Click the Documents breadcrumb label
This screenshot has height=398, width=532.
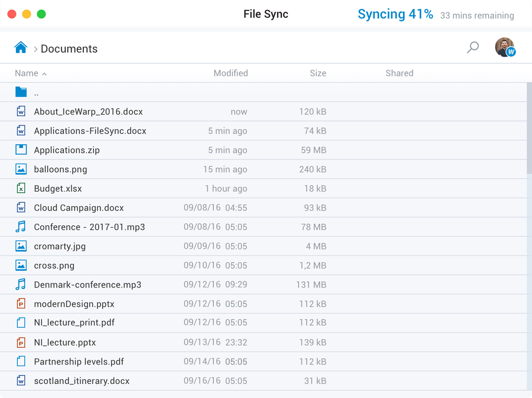pos(69,49)
